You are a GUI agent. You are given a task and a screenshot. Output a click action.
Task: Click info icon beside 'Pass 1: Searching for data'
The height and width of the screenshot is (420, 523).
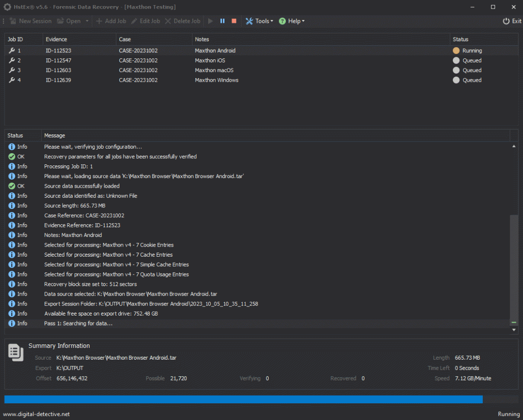click(12, 323)
